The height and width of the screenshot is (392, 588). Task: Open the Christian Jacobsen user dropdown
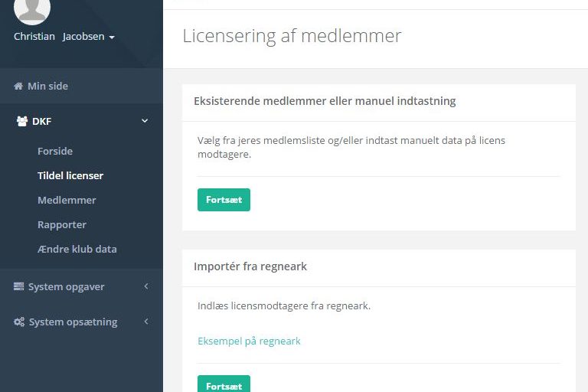(64, 37)
